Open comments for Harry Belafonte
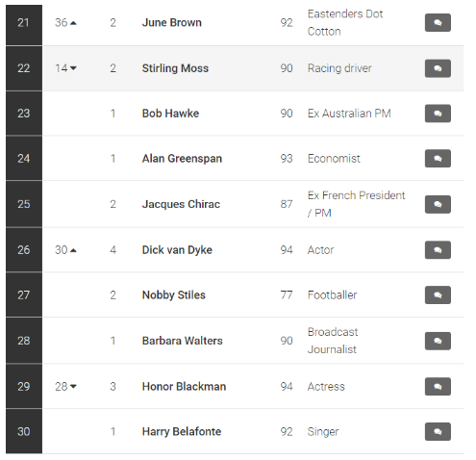476x460 pixels. pyautogui.click(x=438, y=431)
